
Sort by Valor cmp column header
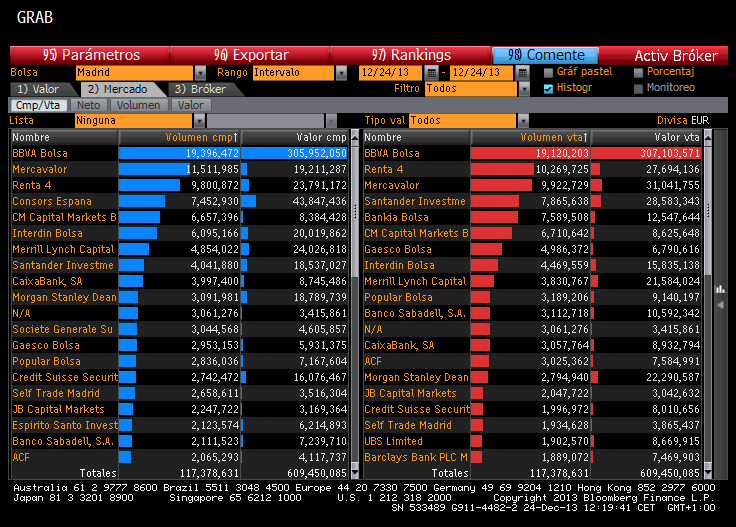coord(294,137)
